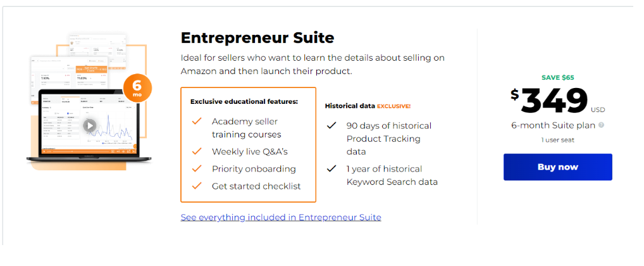This screenshot has height=266, width=644.
Task: Click the Exclusive educational features box title
Action: tap(244, 101)
